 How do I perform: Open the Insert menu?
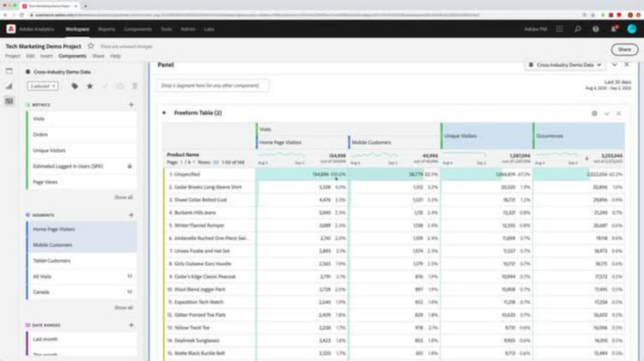tap(46, 56)
